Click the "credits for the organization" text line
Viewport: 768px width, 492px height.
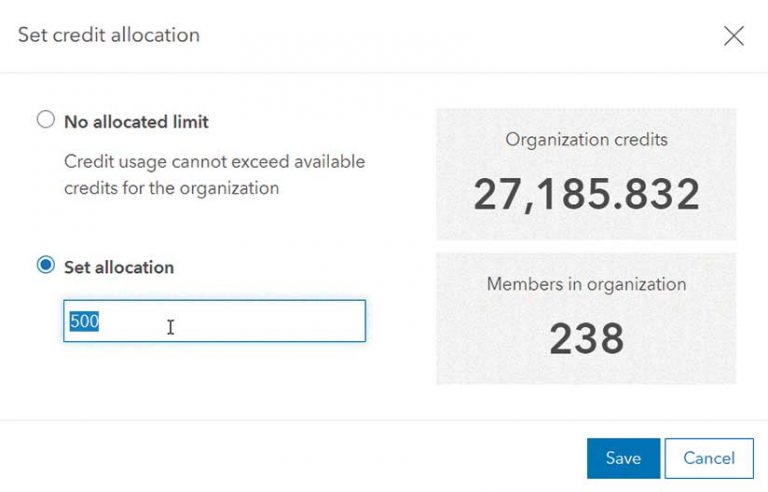pos(171,187)
